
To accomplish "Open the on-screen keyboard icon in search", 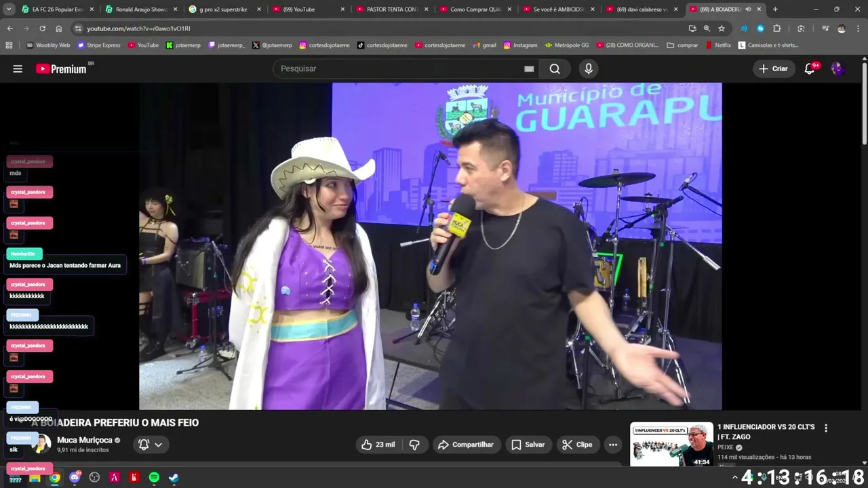I will (529, 68).
